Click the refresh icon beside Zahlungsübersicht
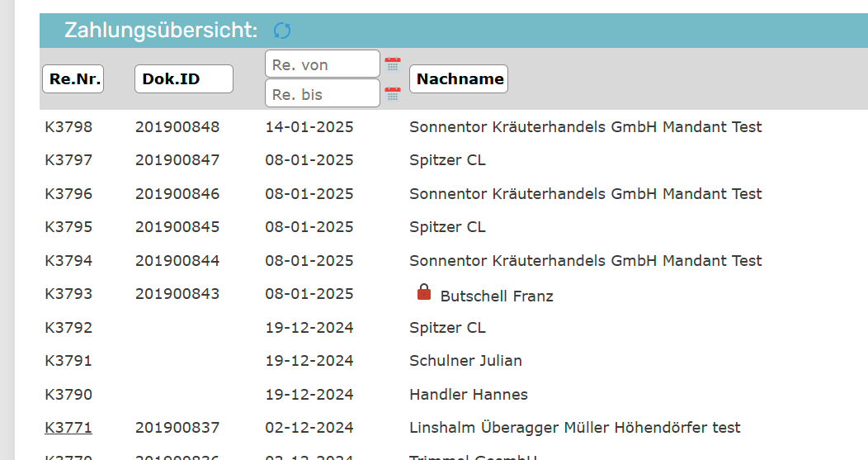The width and height of the screenshot is (868, 460). (282, 31)
